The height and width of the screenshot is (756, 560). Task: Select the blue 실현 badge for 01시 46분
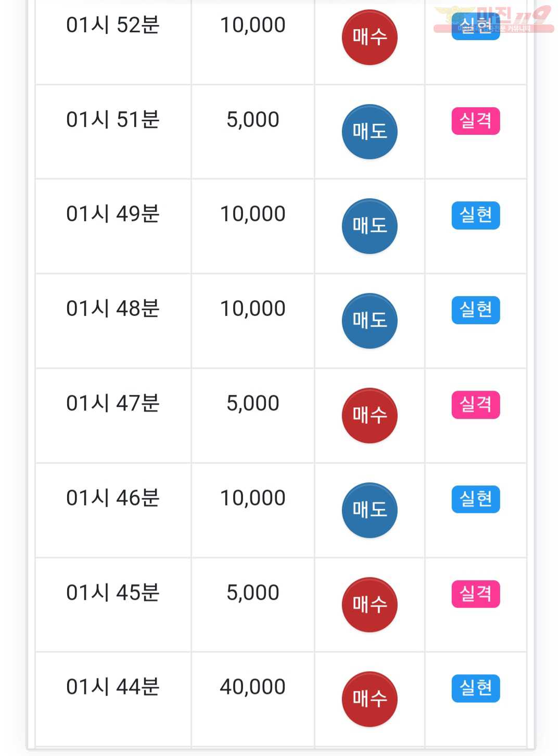pyautogui.click(x=476, y=499)
